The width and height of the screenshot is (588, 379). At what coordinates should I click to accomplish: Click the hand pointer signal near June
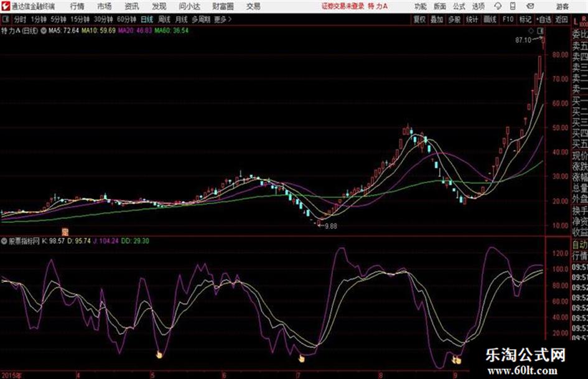coord(302,357)
